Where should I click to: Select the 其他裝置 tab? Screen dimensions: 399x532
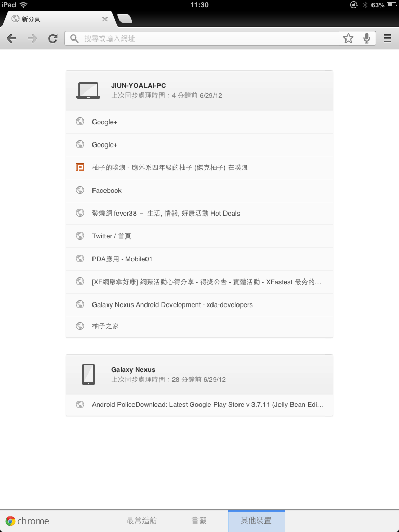coord(257,521)
